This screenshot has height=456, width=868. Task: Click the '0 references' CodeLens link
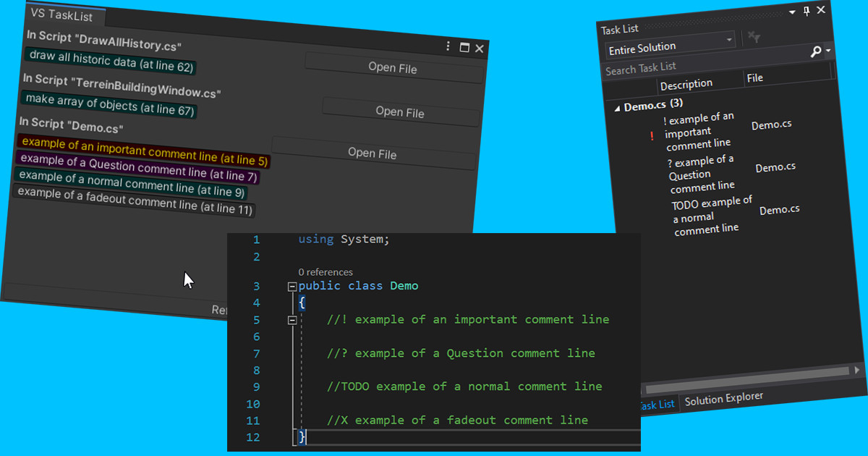[x=325, y=272]
